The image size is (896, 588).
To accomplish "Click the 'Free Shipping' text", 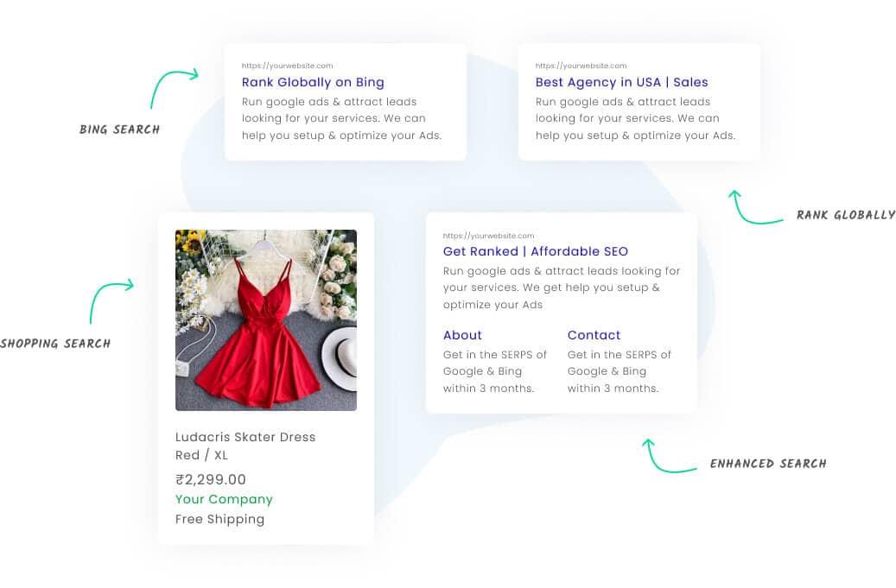I will click(219, 520).
